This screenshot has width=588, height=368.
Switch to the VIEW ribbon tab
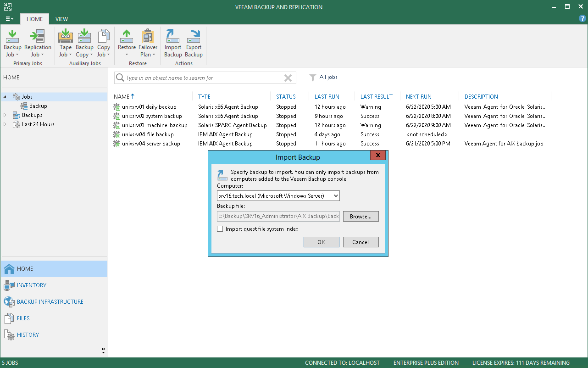(61, 19)
